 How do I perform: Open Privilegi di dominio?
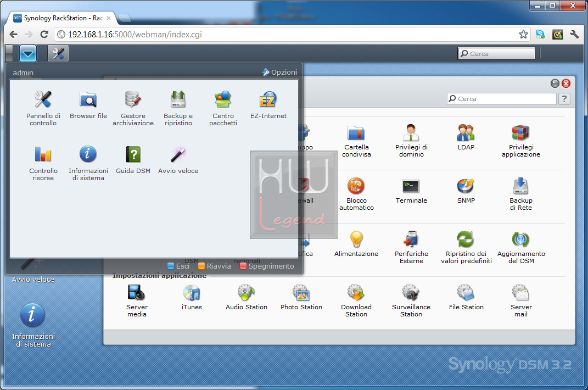(411, 141)
